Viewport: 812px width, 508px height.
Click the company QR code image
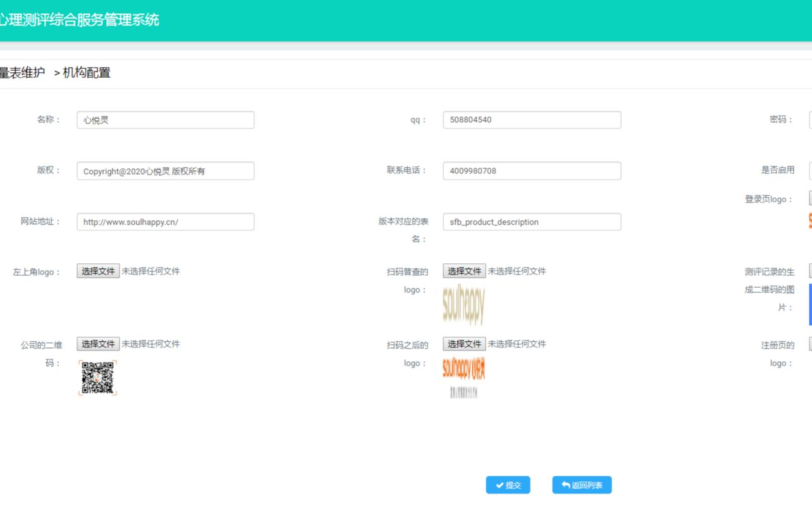pos(98,378)
